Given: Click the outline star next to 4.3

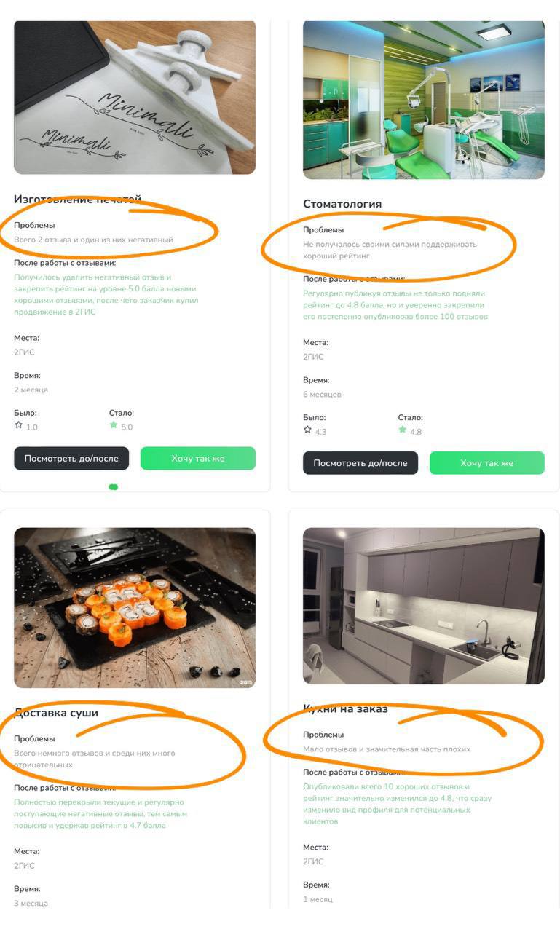Looking at the screenshot, I should [x=308, y=430].
